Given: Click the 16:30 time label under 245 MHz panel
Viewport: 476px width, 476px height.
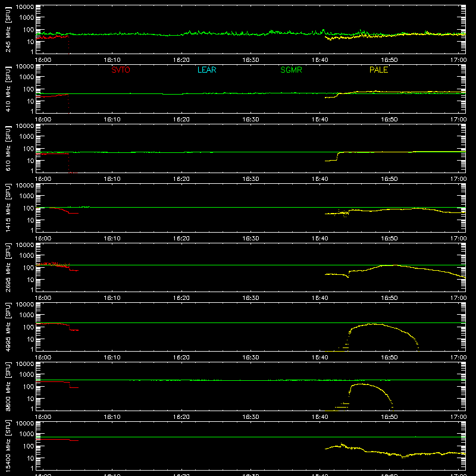Looking at the screenshot, I should coord(250,60).
